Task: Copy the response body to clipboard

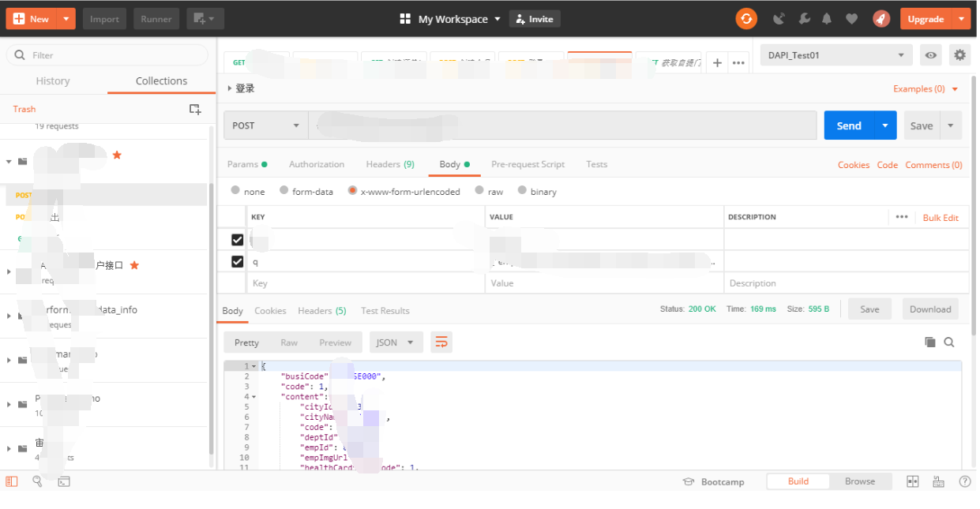Action: point(930,342)
